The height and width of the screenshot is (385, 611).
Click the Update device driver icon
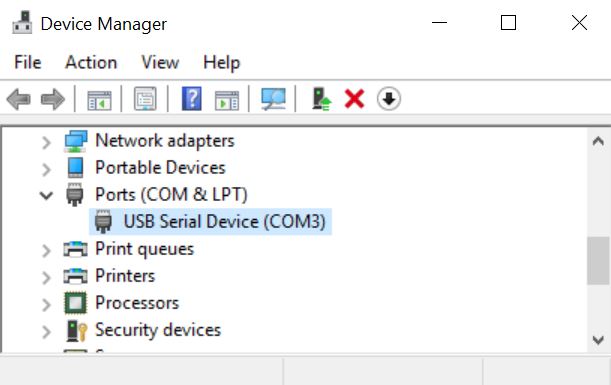point(321,99)
